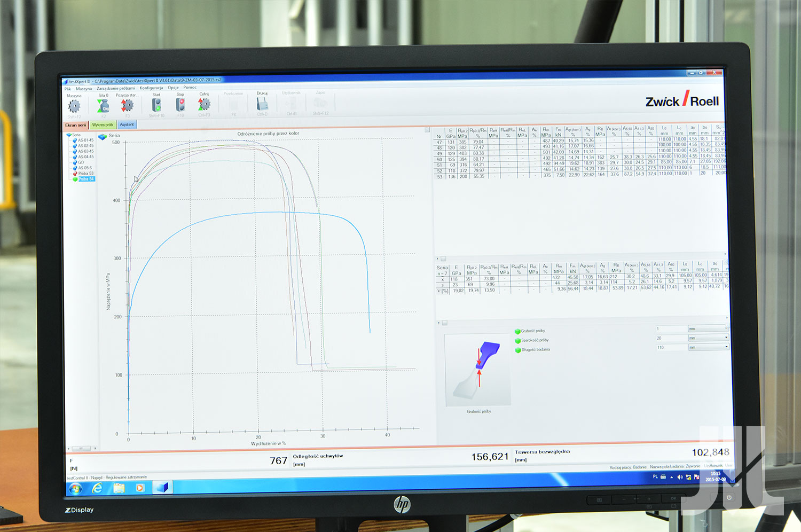
Task: Select specimen AS-01-45 in the tree
Action: coord(85,140)
